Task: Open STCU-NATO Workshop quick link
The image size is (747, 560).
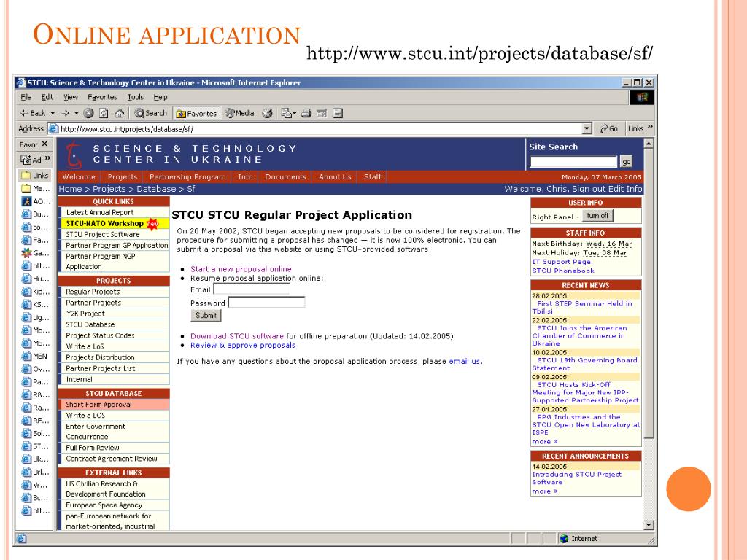Action: [113, 223]
